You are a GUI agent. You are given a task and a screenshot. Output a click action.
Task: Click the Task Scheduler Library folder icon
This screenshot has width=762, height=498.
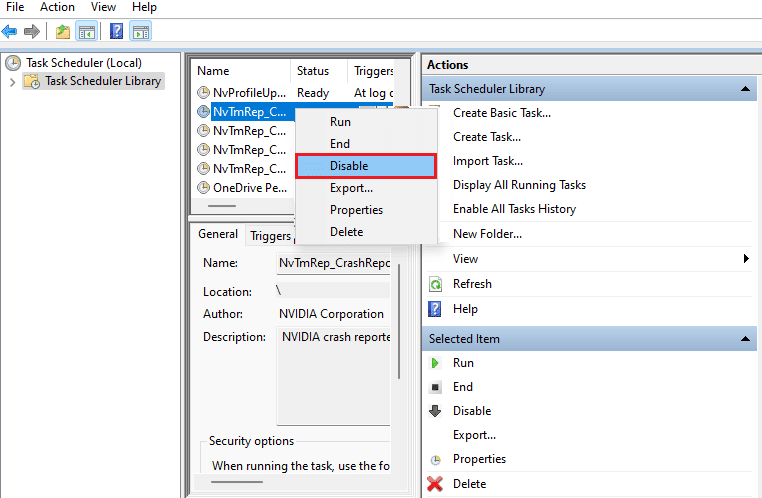tap(32, 81)
